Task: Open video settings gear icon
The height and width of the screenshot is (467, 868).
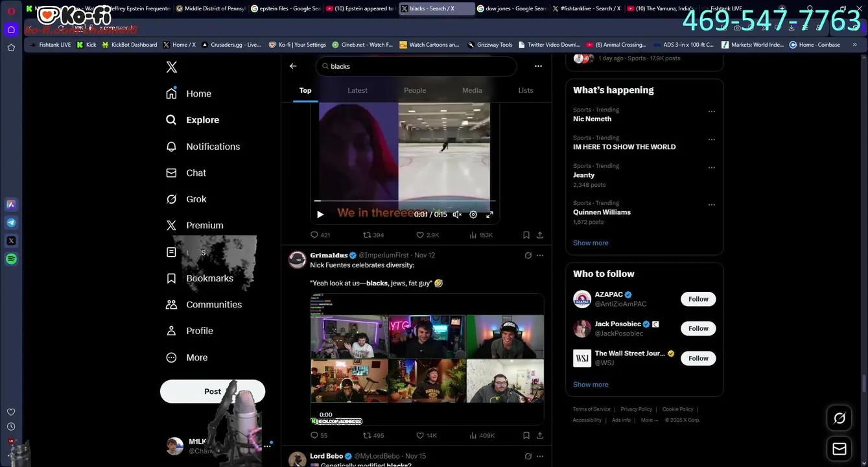Action: [473, 215]
